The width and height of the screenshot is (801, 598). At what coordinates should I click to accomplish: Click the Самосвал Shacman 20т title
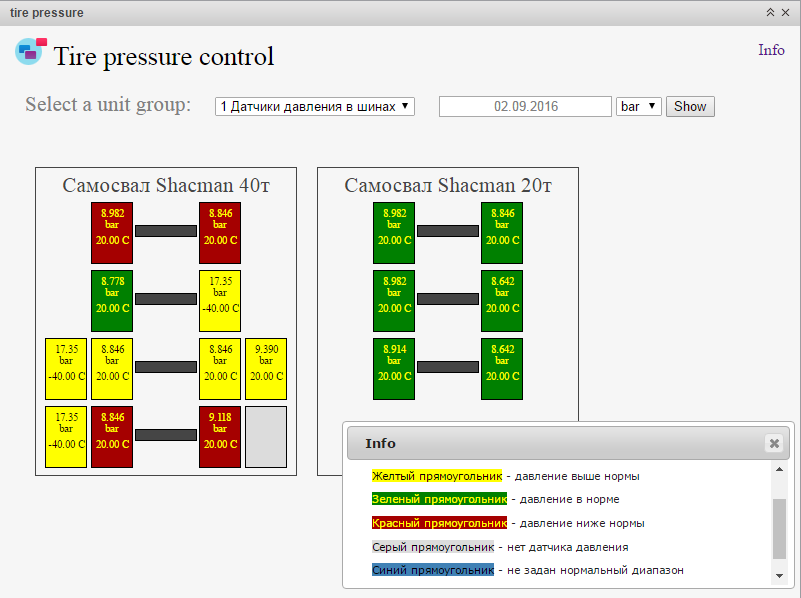pyautogui.click(x=448, y=185)
